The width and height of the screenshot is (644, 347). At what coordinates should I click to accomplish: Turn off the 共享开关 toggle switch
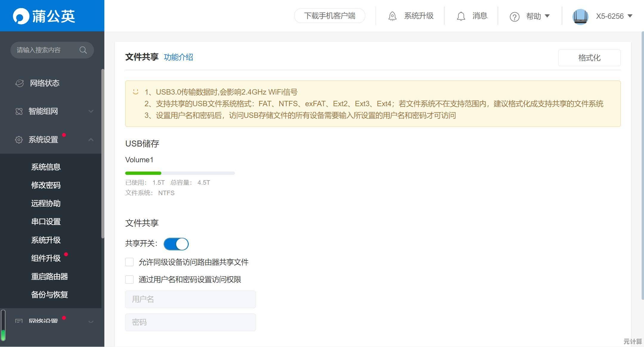176,244
